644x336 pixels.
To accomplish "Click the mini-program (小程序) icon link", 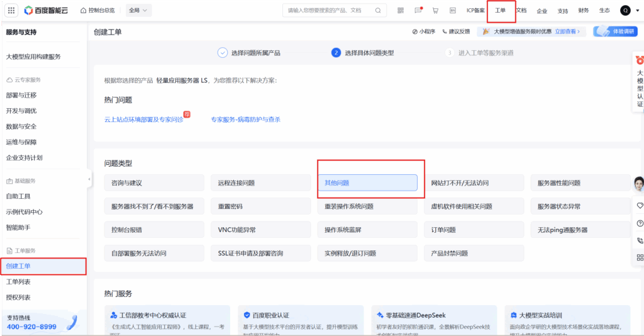I will (x=423, y=31).
